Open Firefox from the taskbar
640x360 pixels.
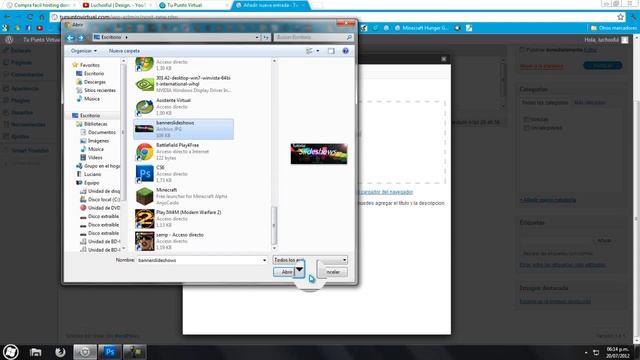pos(60,352)
